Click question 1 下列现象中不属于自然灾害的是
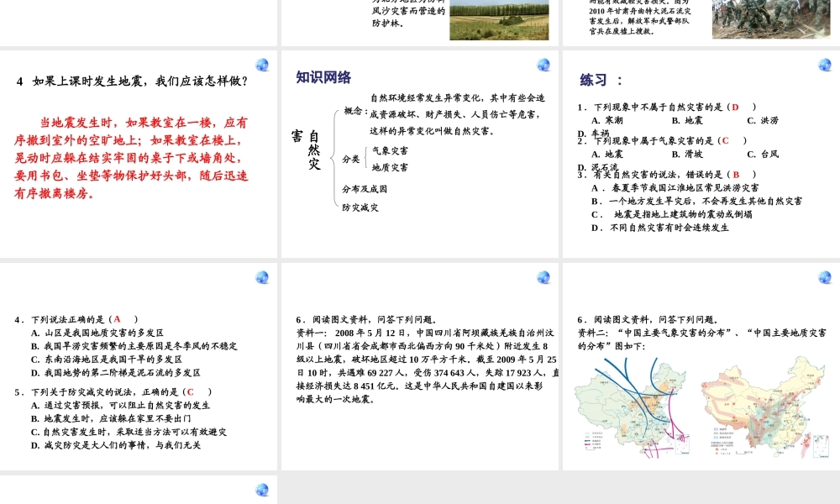This screenshot has width=840, height=504. click(667, 108)
